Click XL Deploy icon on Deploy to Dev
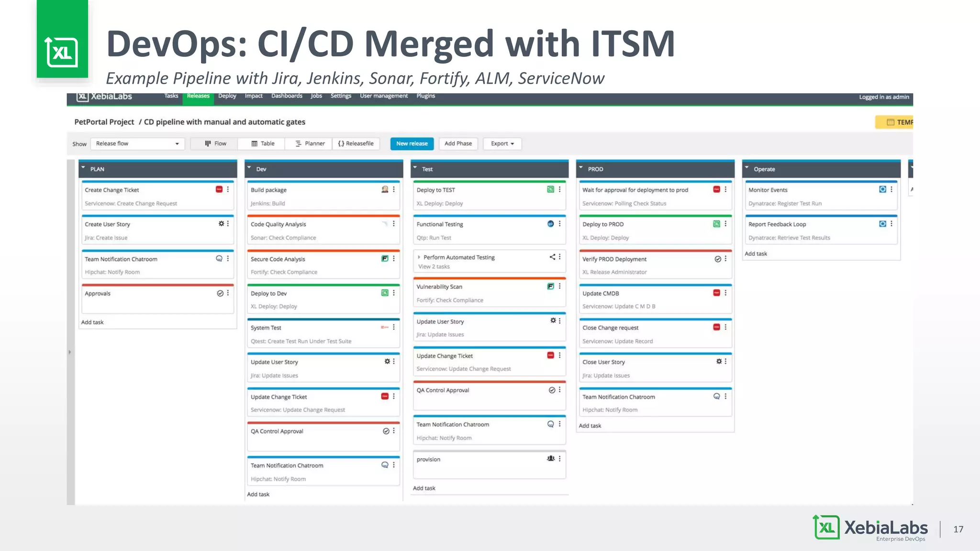 coord(385,293)
